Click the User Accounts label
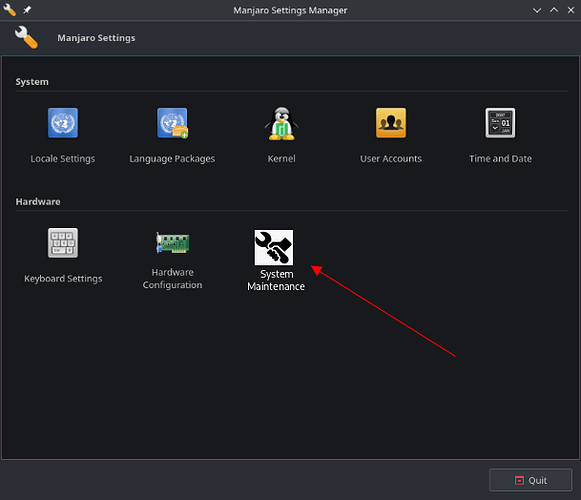This screenshot has height=500, width=581. 391,159
